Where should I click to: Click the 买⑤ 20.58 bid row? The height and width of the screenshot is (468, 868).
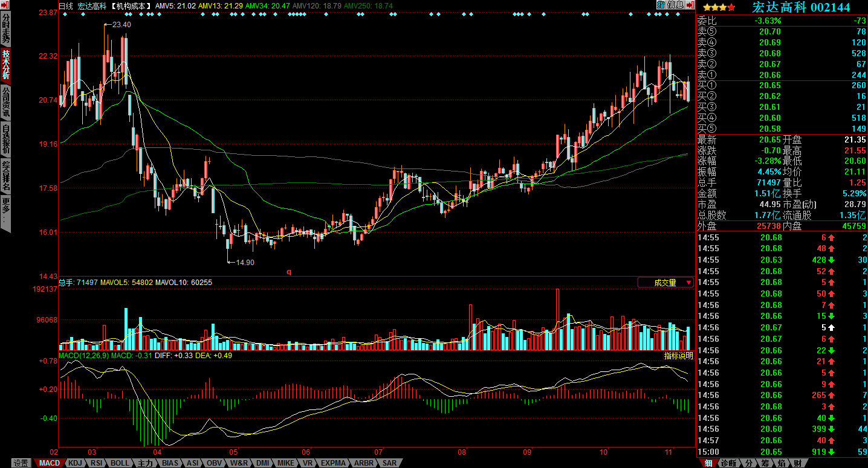(x=782, y=129)
